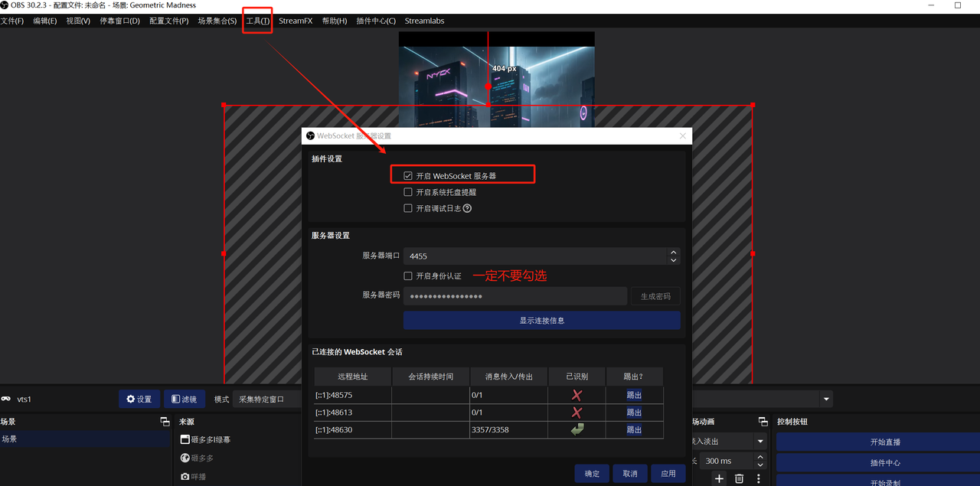Image resolution: width=980 pixels, height=486 pixels.
Task: Open transition properties three-dot menu
Action: 759,478
